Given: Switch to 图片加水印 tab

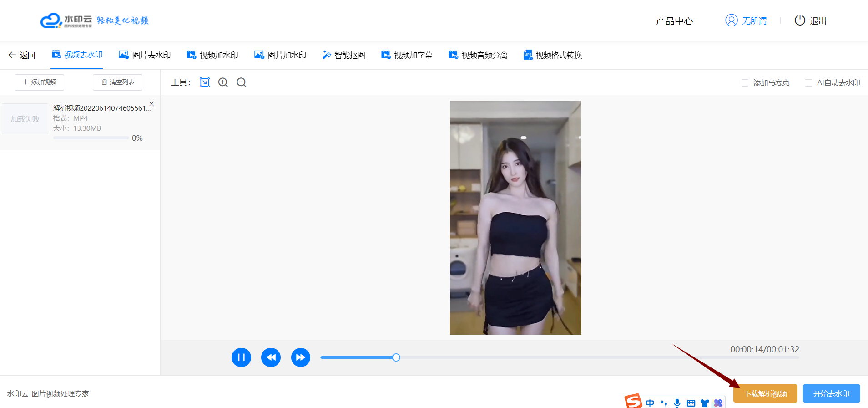Looking at the screenshot, I should click(x=280, y=55).
